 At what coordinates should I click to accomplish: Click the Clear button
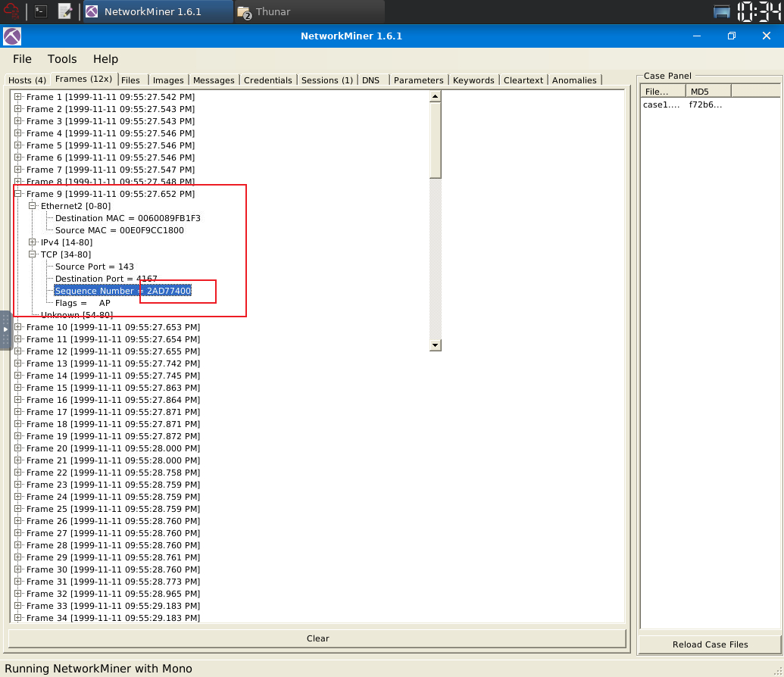click(317, 638)
